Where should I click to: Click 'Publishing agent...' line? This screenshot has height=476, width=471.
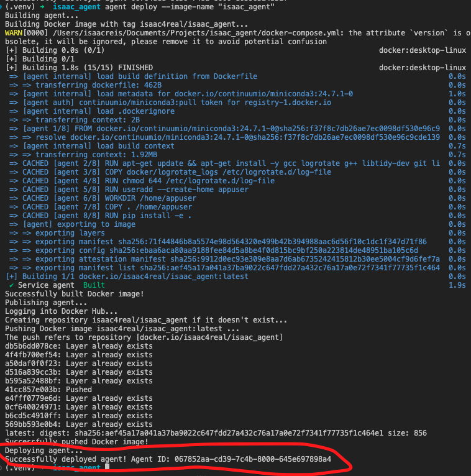tap(46, 303)
